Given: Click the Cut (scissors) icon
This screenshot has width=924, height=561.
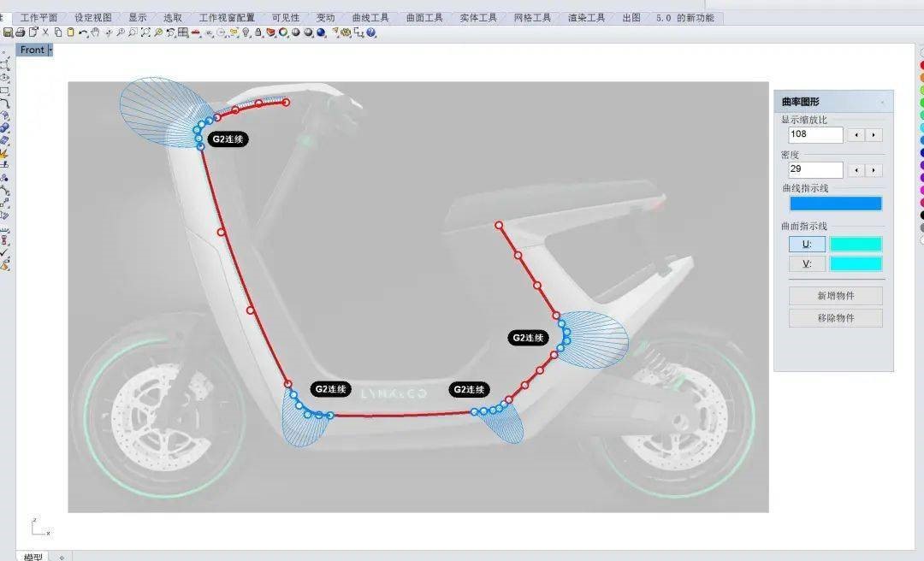Looking at the screenshot, I should 45,32.
